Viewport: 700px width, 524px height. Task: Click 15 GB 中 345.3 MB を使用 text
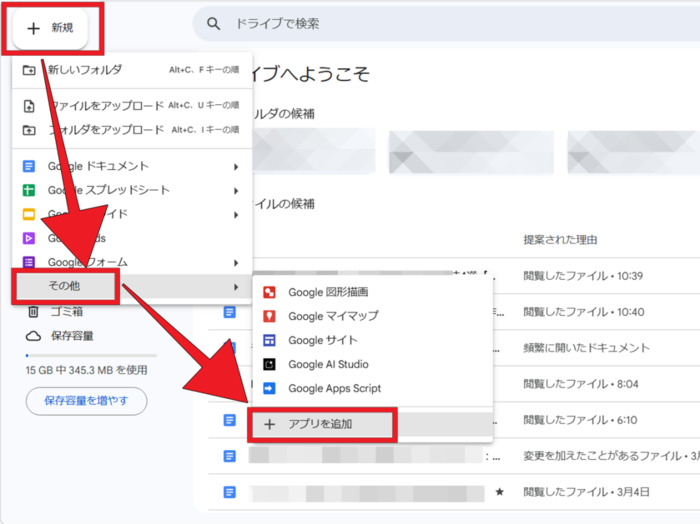[86, 370]
